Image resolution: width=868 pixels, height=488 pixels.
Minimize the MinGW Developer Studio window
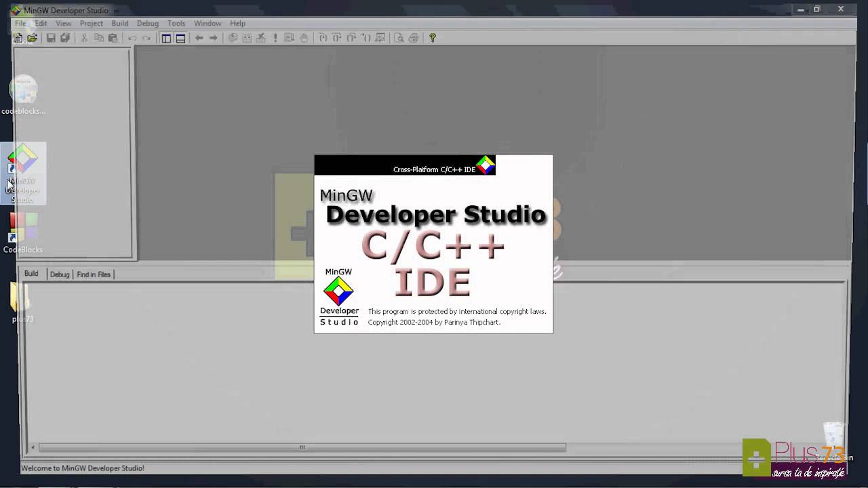[801, 9]
